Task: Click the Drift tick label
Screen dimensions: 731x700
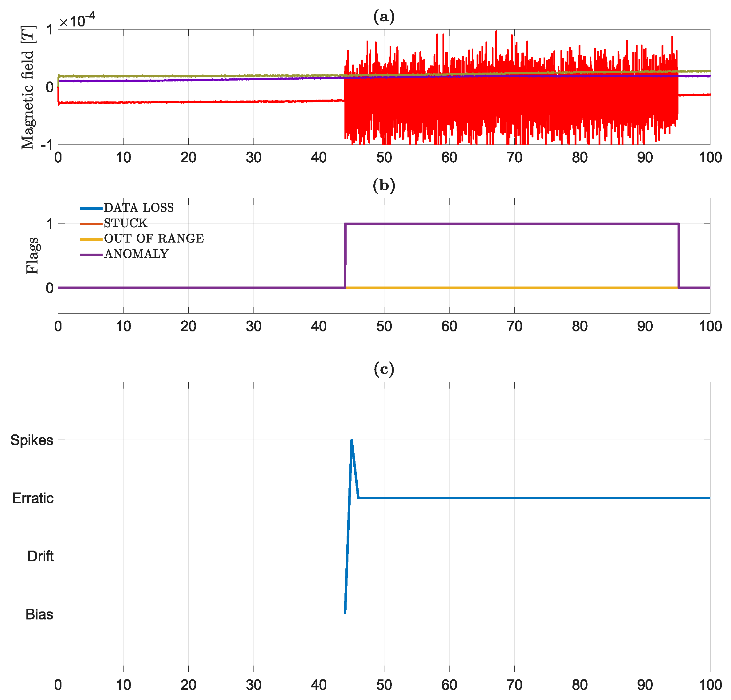Action: 40,556
